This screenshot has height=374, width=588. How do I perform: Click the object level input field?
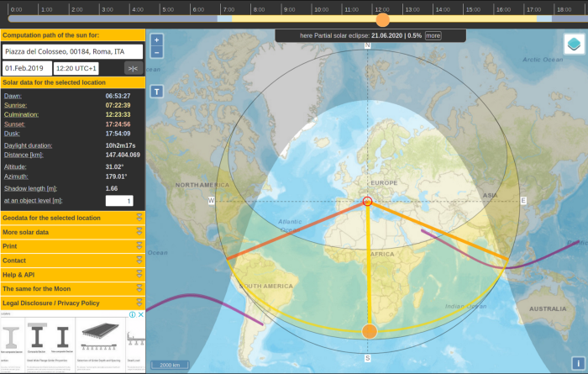pos(119,201)
